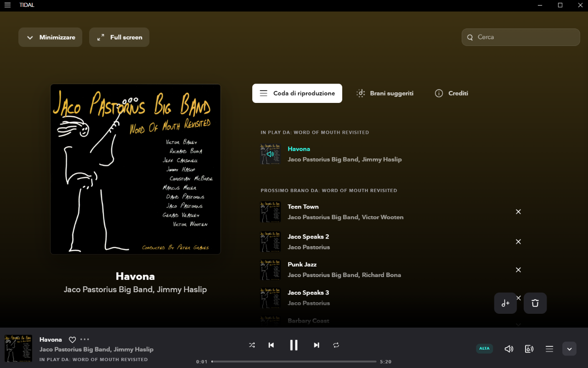Open the Crediti tab
Screen dimensions: 588x368
point(452,93)
